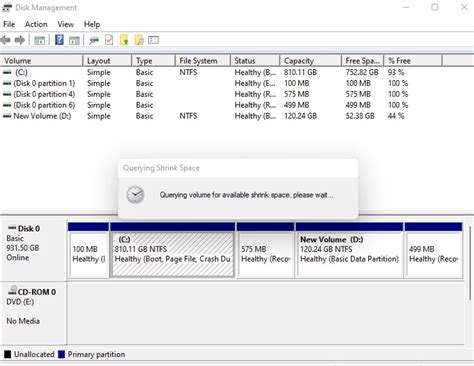474x366 pixels.
Task: Open Help via blue question mark icon
Action: point(59,40)
